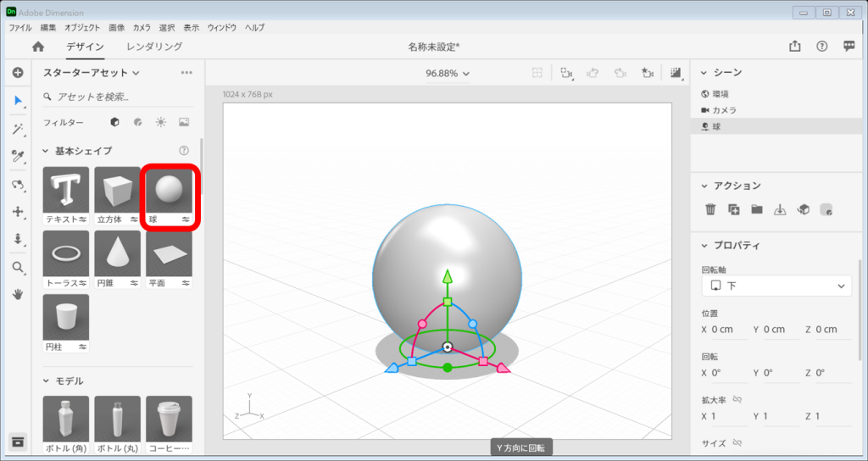Switch to the レンダリング tab
The image size is (868, 461).
[x=154, y=47]
